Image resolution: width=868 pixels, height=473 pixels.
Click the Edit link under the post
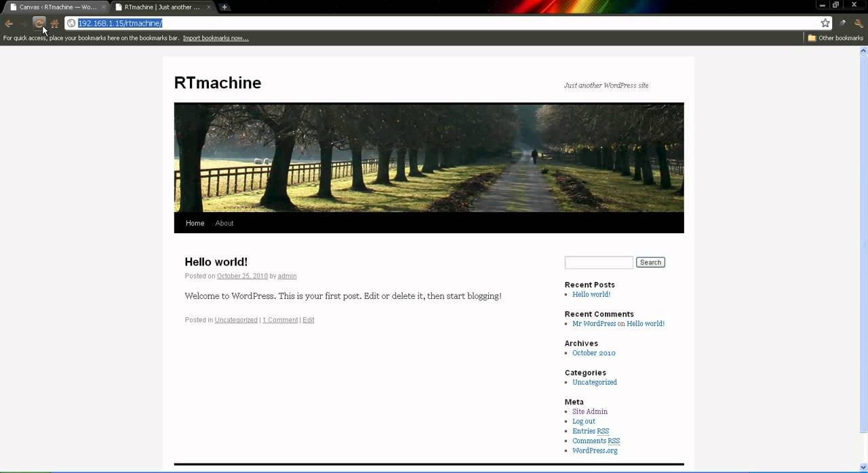coord(309,320)
